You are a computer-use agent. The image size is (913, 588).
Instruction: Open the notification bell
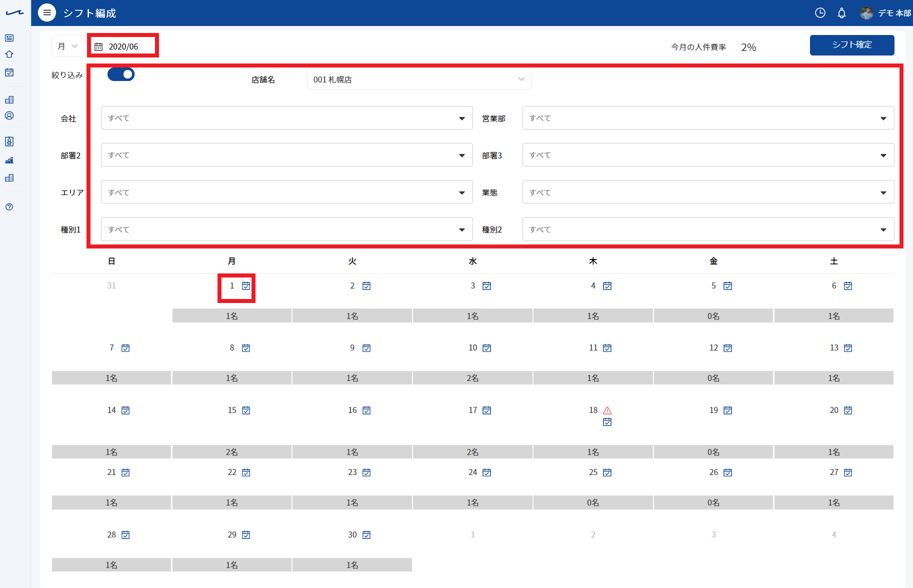pyautogui.click(x=842, y=13)
